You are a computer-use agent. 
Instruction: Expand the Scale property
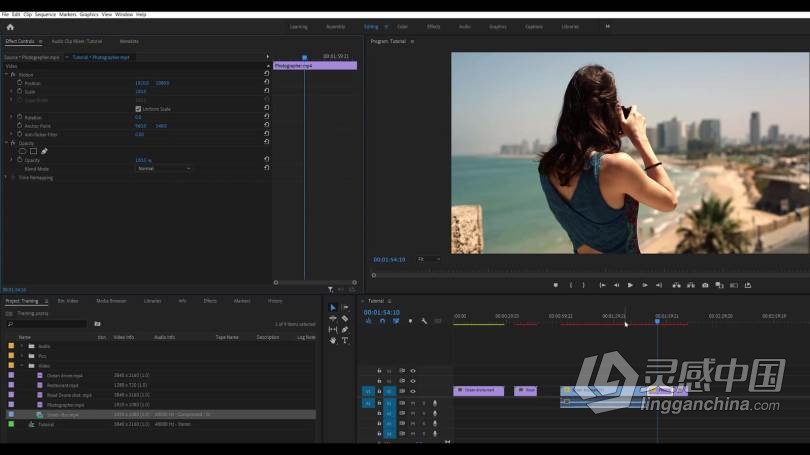tap(12, 91)
